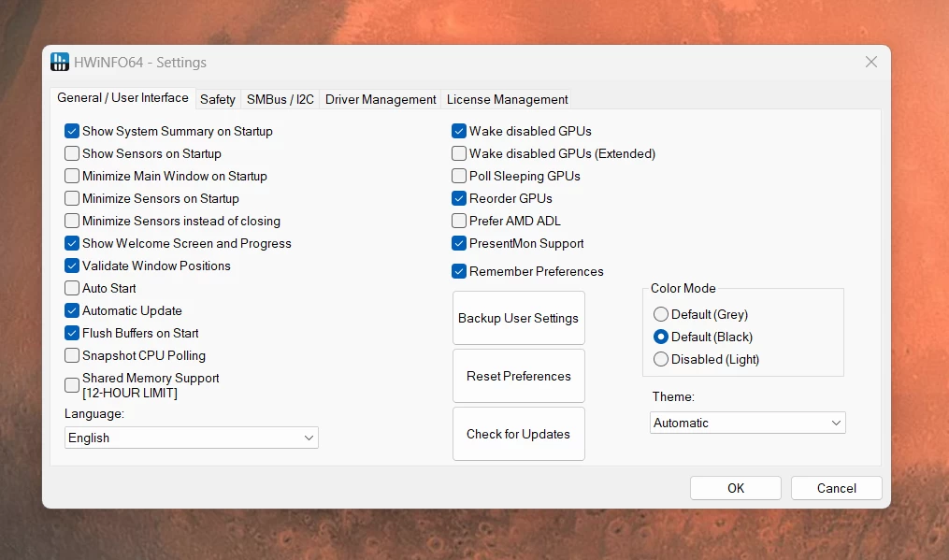Expand the Theme dropdown showing Automatic
Screen dimensions: 949x560
tap(747, 423)
